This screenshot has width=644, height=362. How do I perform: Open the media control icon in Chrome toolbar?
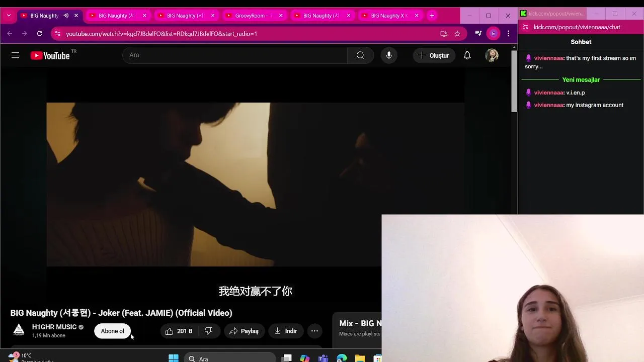click(x=478, y=34)
